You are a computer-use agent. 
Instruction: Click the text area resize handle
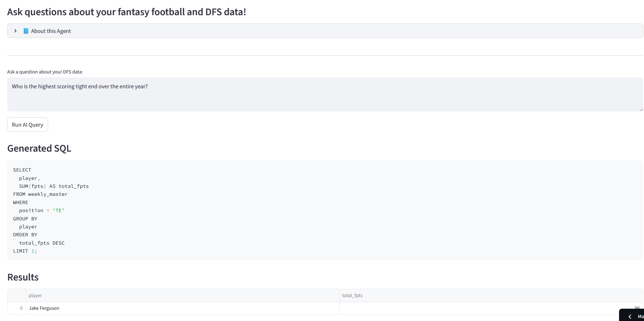[641, 109]
